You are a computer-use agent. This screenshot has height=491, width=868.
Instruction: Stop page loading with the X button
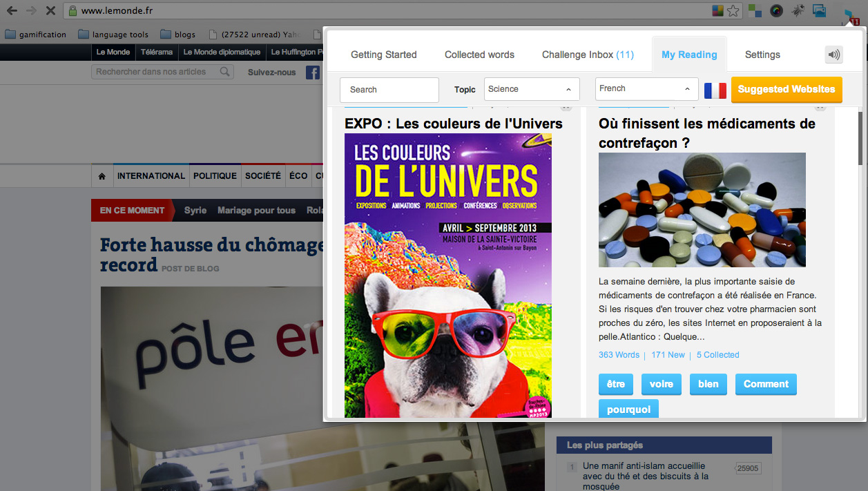tap(50, 11)
